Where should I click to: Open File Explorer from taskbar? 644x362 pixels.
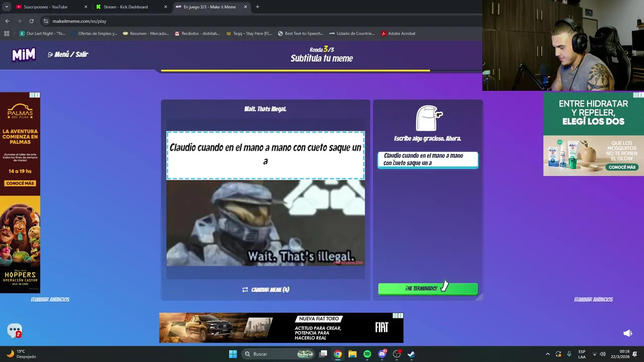352,354
